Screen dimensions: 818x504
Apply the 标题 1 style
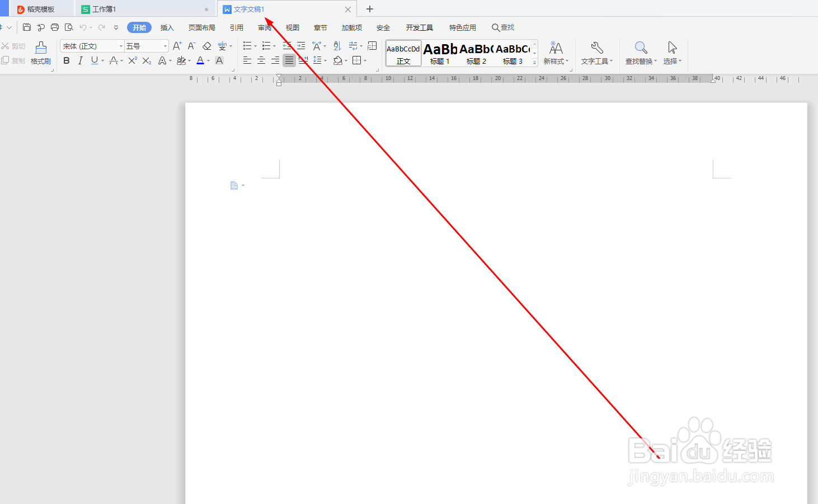pyautogui.click(x=440, y=53)
